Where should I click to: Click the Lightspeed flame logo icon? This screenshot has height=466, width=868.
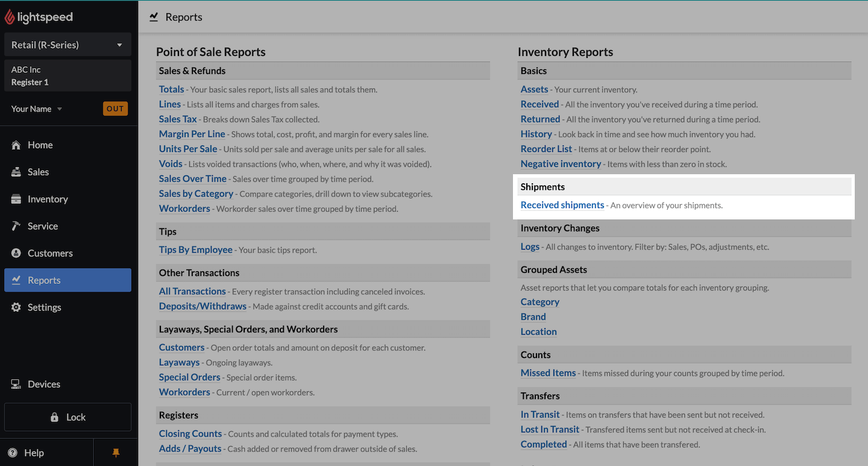click(x=10, y=17)
